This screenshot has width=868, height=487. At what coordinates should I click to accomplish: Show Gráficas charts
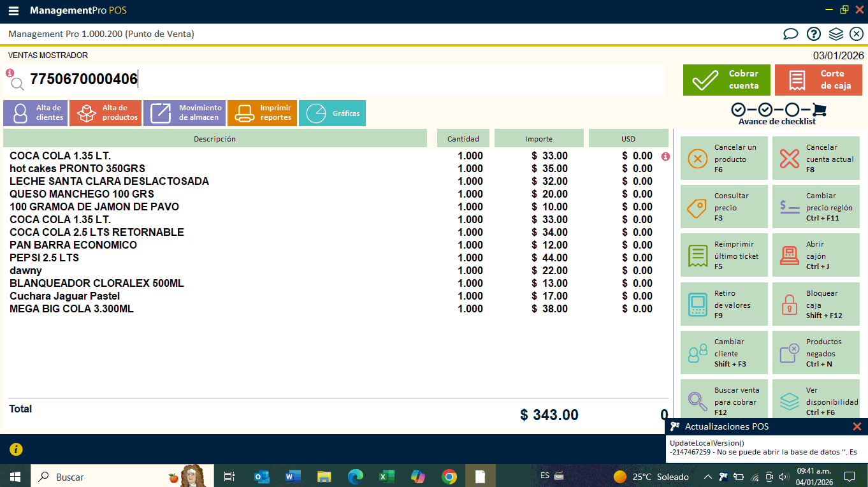332,113
